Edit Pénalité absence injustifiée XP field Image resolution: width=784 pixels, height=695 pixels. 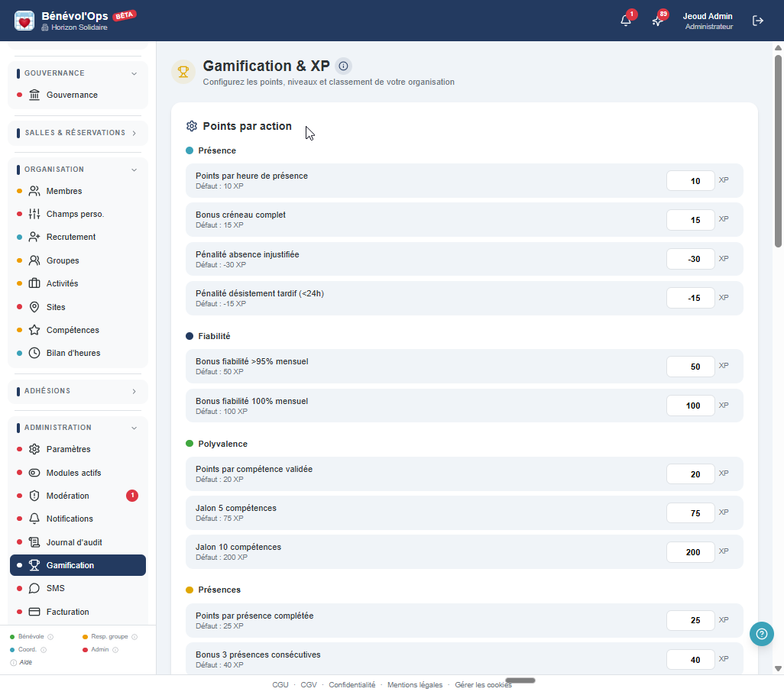691,259
